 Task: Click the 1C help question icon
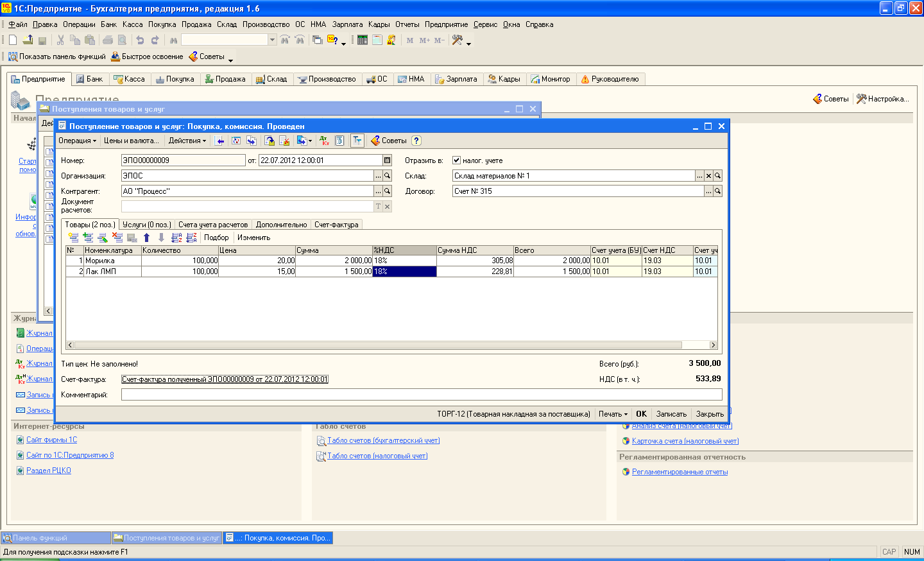coord(332,40)
